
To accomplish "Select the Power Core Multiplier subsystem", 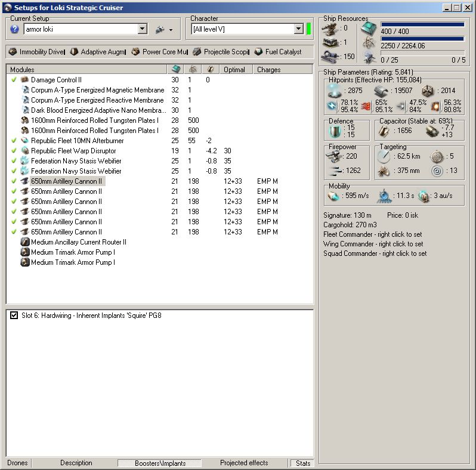I will click(160, 52).
